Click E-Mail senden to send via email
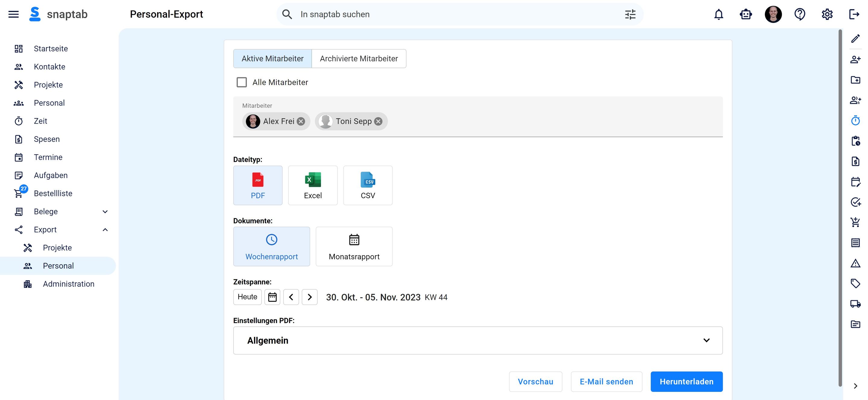Image resolution: width=868 pixels, height=400 pixels. (606, 382)
